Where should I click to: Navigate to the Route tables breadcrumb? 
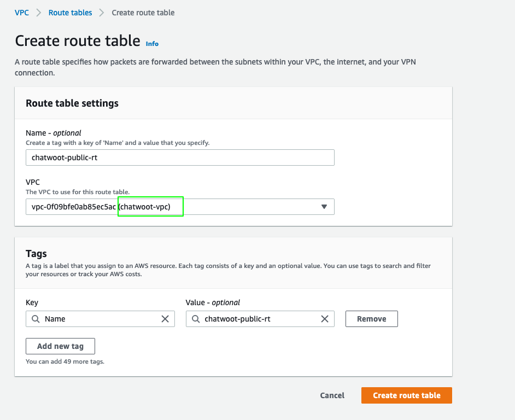(x=70, y=13)
